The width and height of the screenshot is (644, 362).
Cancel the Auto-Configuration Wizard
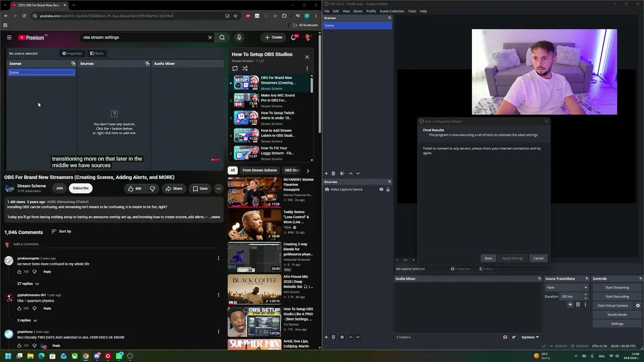538,258
